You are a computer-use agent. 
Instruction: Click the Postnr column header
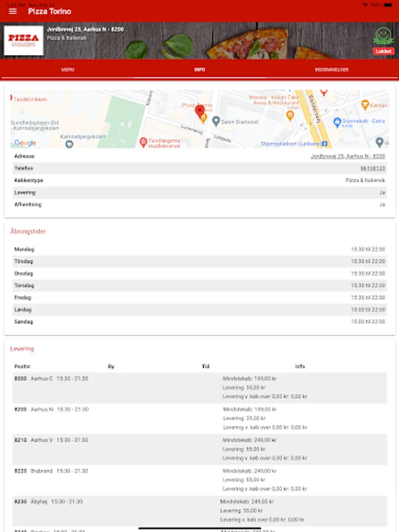22,366
